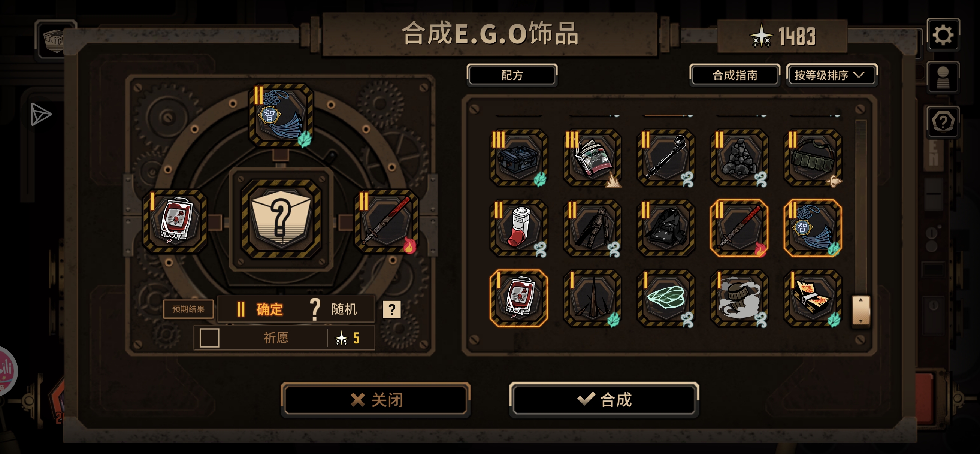Select the black smoking pipe gift
The image size is (980, 454).
coord(665,158)
